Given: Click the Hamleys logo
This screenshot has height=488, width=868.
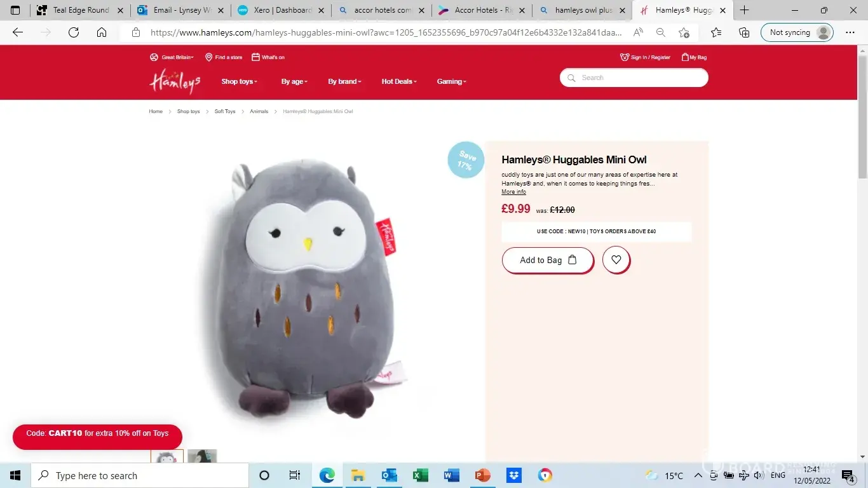Looking at the screenshot, I should coord(175,81).
